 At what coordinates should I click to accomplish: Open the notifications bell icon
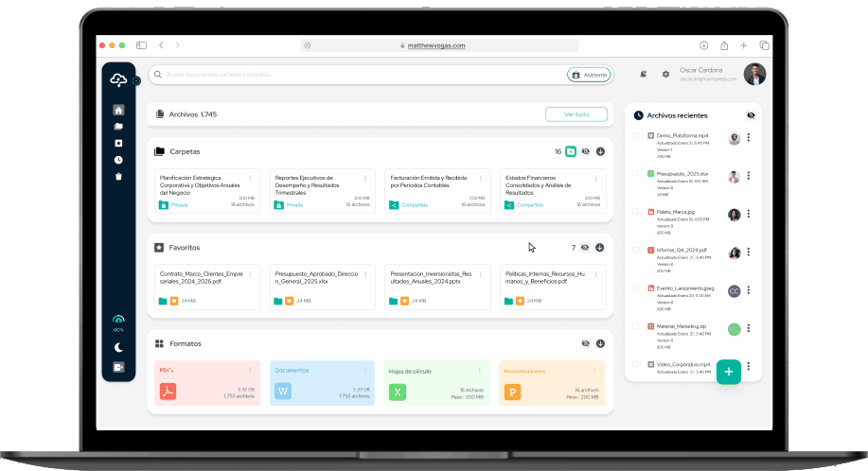click(x=644, y=74)
